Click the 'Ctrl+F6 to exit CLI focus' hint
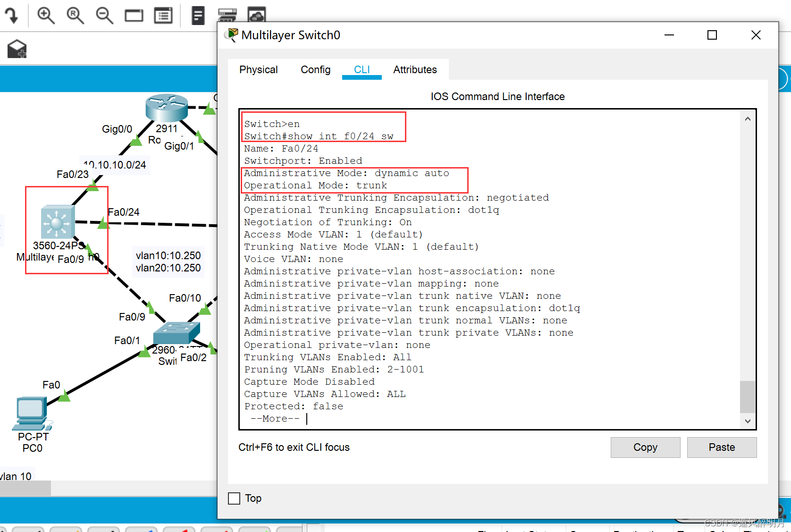The image size is (791, 532). [294, 448]
